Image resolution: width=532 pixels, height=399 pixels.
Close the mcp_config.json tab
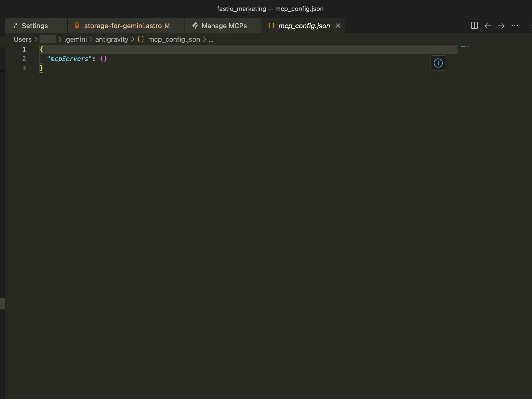pyautogui.click(x=338, y=26)
